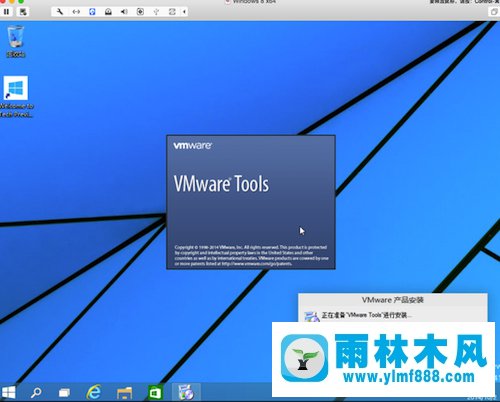
Task: Click the 正在准备 VMware Tools 安装 message
Action: point(366,315)
